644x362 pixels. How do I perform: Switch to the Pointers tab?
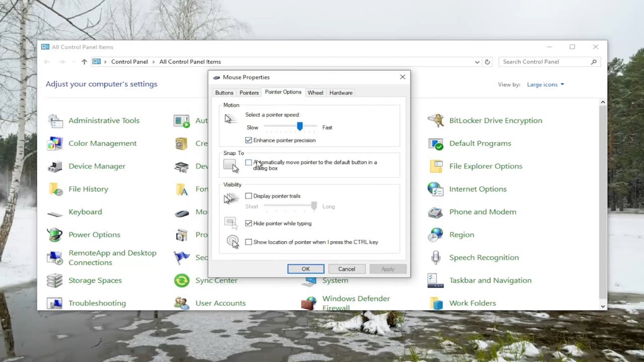pos(249,93)
